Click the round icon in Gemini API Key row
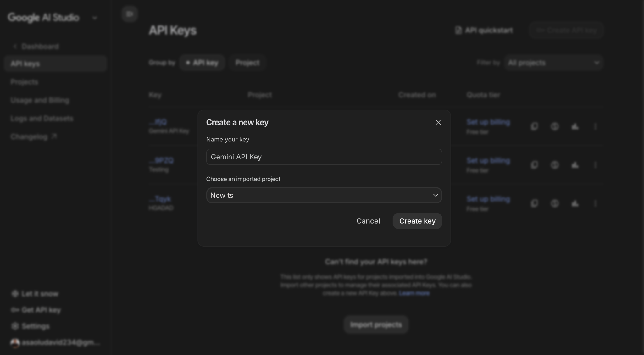644x355 pixels. (x=555, y=126)
